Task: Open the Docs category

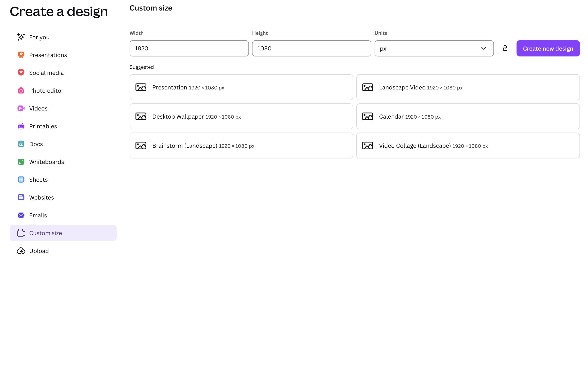Action: tap(63, 144)
